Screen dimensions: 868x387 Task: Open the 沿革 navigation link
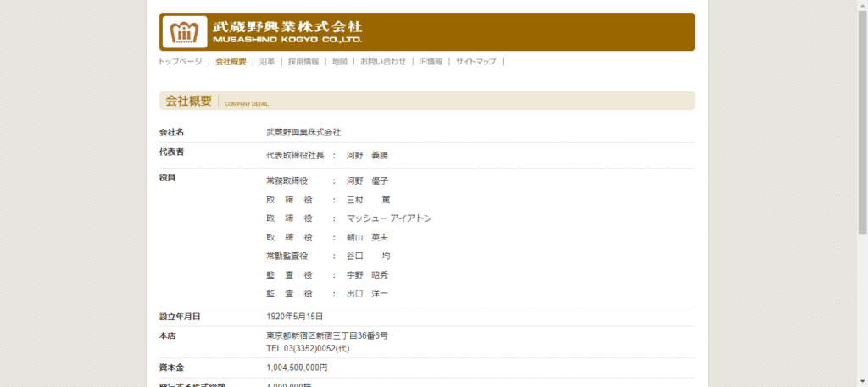pyautogui.click(x=267, y=62)
